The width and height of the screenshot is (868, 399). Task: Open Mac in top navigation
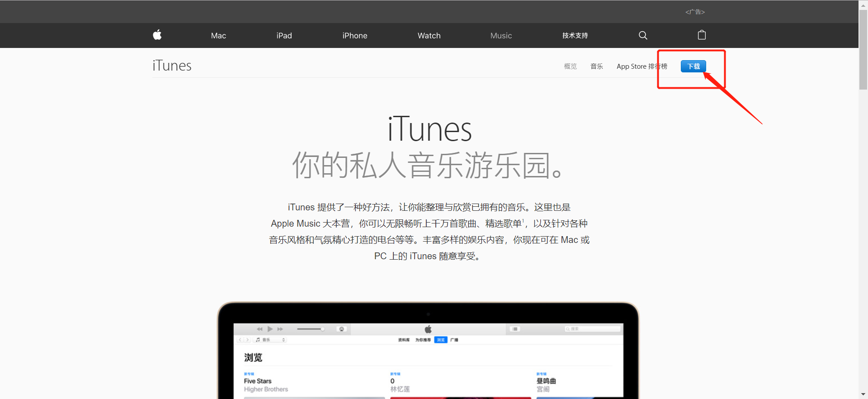[218, 36]
